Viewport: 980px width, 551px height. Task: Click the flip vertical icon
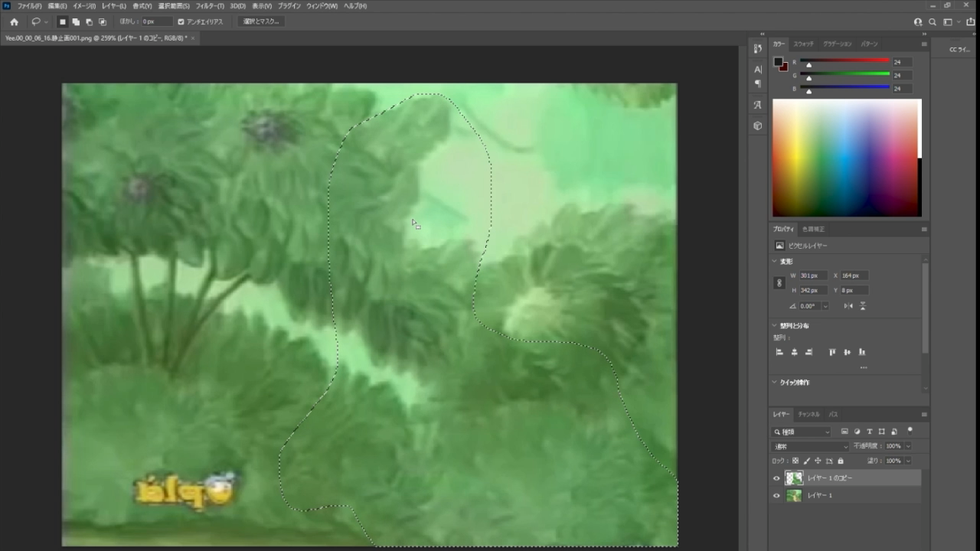coord(863,306)
